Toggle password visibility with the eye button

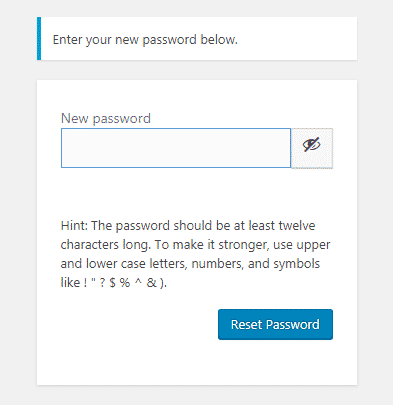tap(312, 148)
